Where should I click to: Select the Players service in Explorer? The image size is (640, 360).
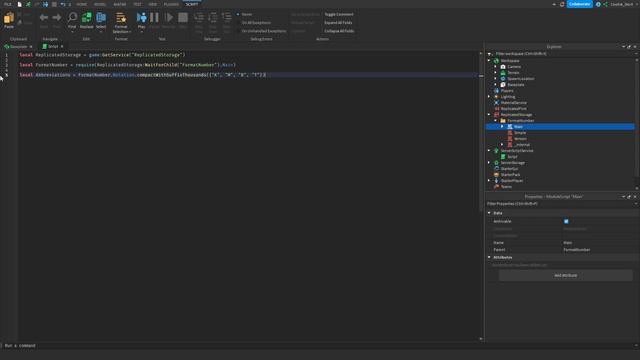[507, 91]
